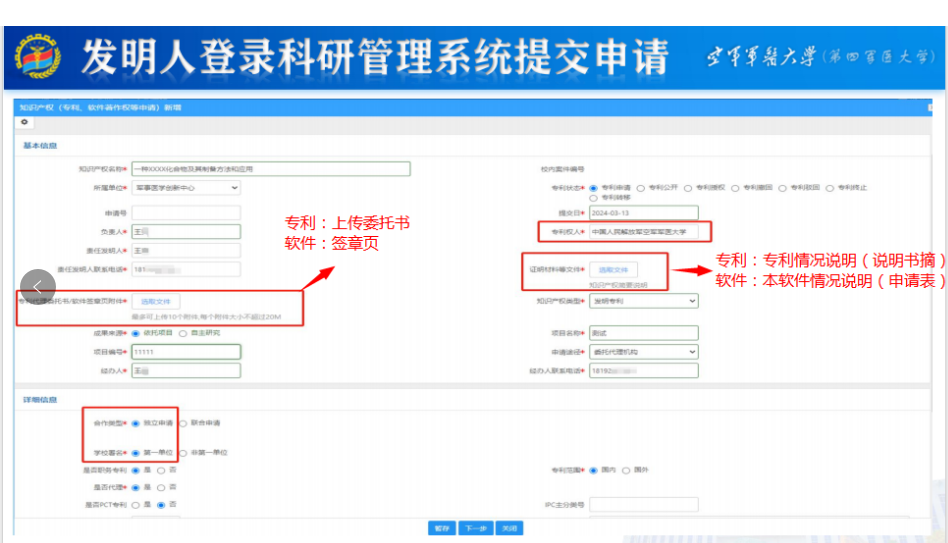Select the 专利公开 patent status radio
Image resolution: width=948 pixels, height=543 pixels.
pyautogui.click(x=641, y=187)
